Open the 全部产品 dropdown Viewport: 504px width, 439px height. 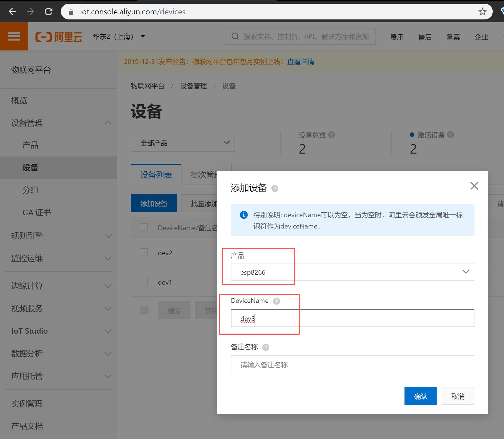pos(183,143)
